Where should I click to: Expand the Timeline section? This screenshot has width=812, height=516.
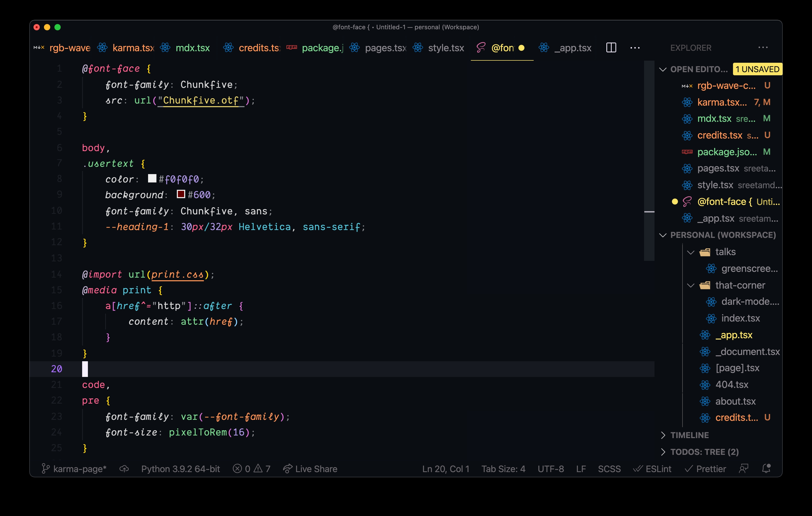[x=663, y=435]
